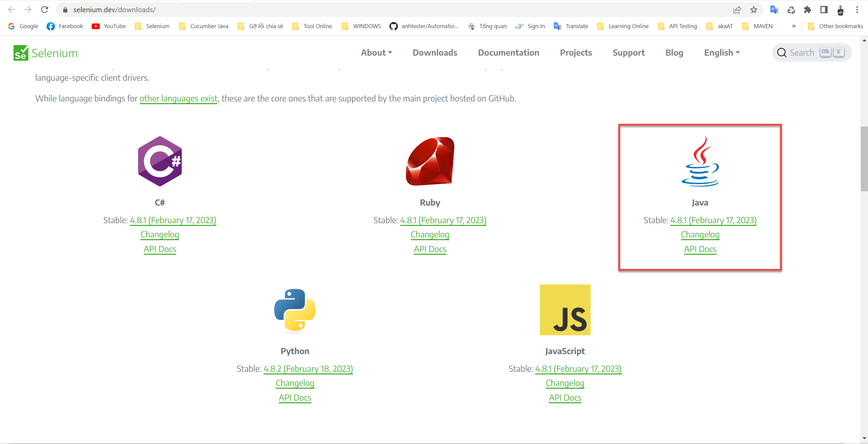Open the Google bookmark
Image resolution: width=868 pixels, height=444 pixels.
coord(23,26)
